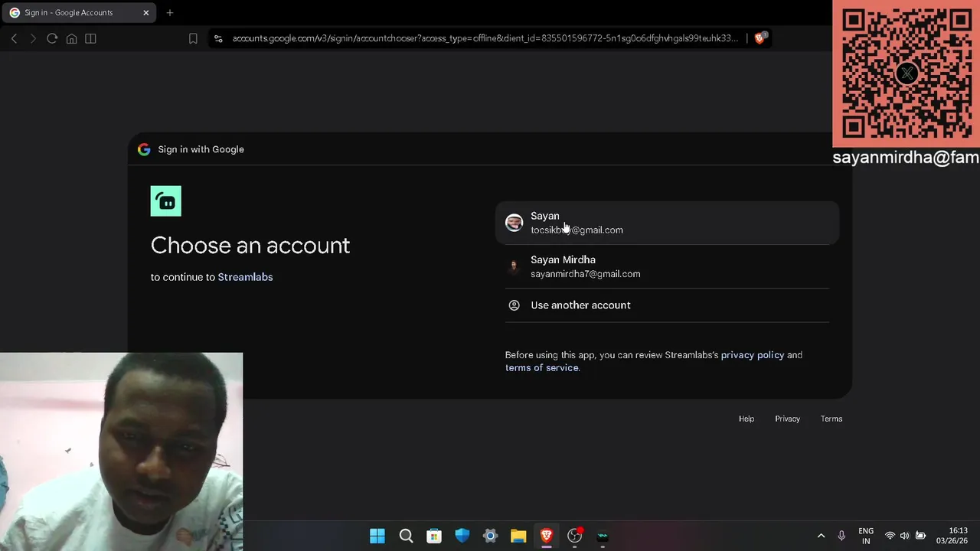The width and height of the screenshot is (980, 551).
Task: Open Windows Security shield in taskbar
Action: coord(462,536)
